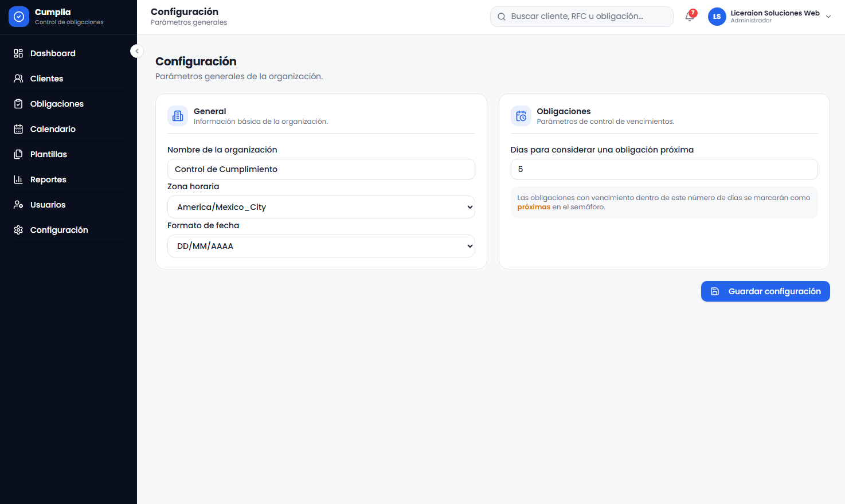
Task: Click the Calendario calendar icon
Action: (18, 129)
